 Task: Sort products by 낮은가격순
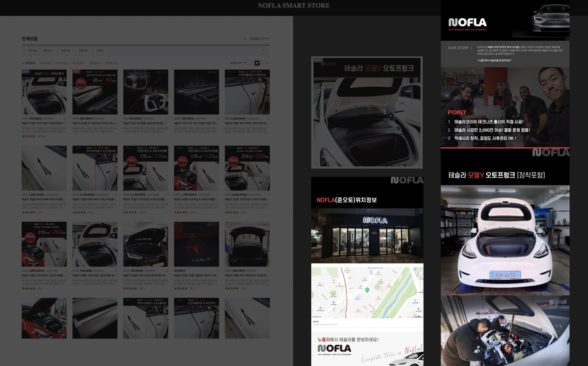click(62, 63)
